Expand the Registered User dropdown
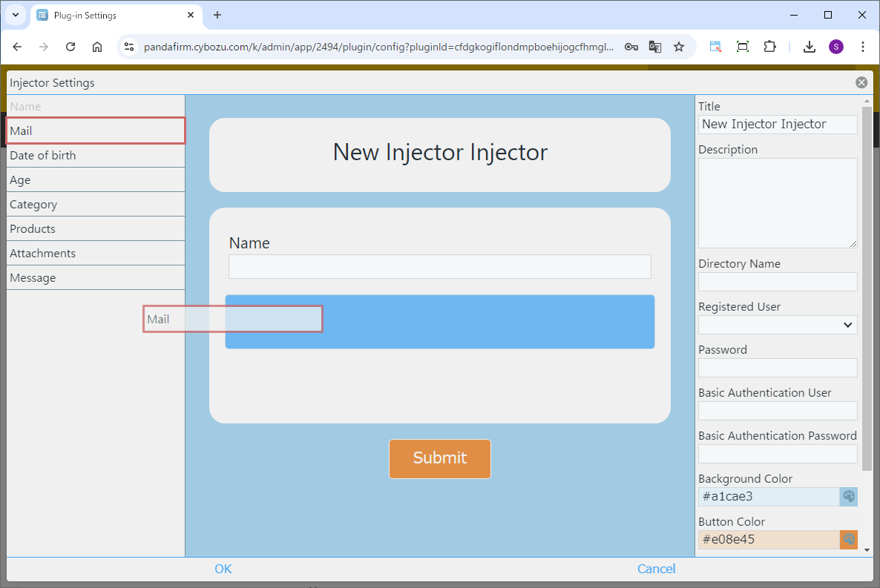This screenshot has width=880, height=588. click(778, 325)
